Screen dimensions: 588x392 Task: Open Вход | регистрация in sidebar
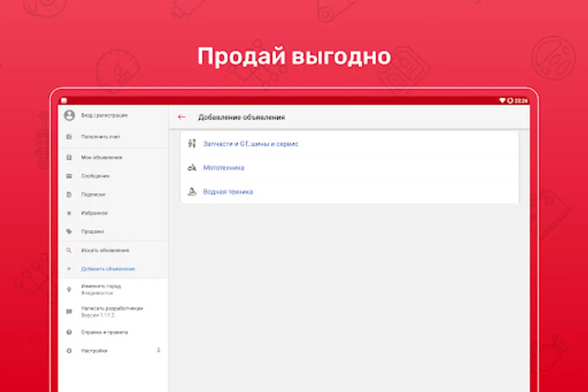pos(104,115)
